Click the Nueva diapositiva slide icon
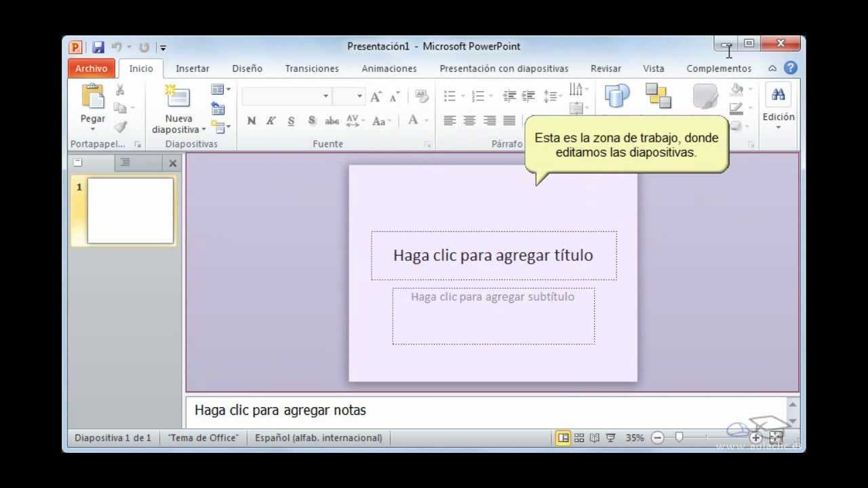 click(x=178, y=96)
